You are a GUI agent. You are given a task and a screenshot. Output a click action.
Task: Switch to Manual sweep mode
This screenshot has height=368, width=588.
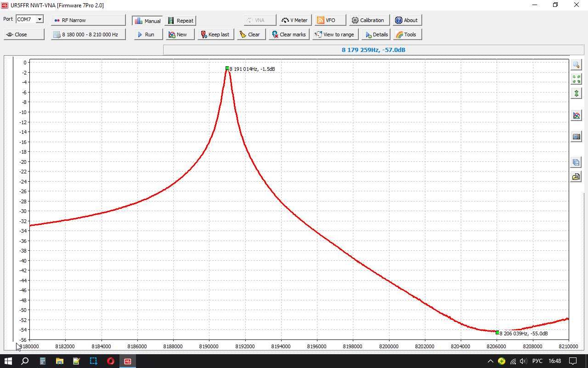coord(147,21)
